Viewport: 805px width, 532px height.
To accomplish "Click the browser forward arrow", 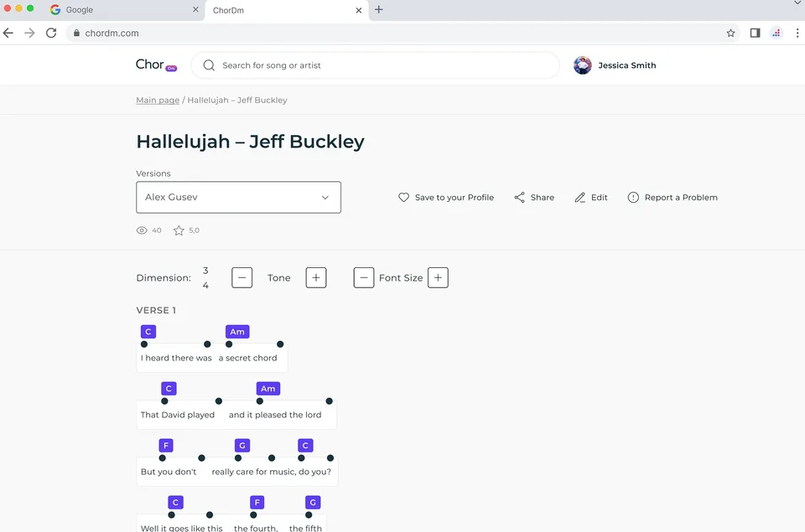I will pos(30,33).
